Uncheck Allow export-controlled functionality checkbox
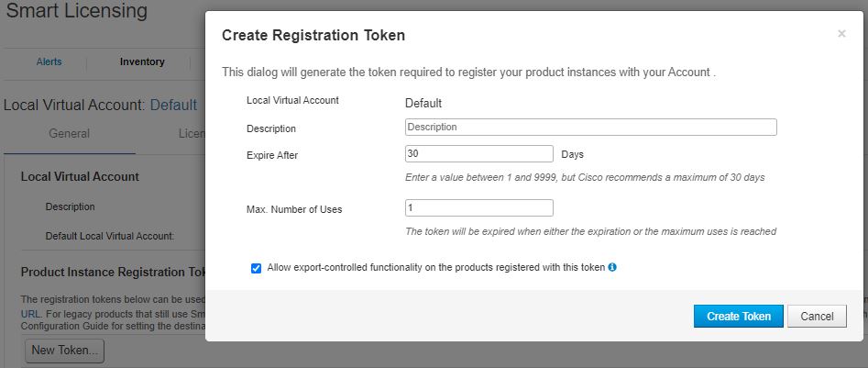868x368 pixels. [256, 268]
